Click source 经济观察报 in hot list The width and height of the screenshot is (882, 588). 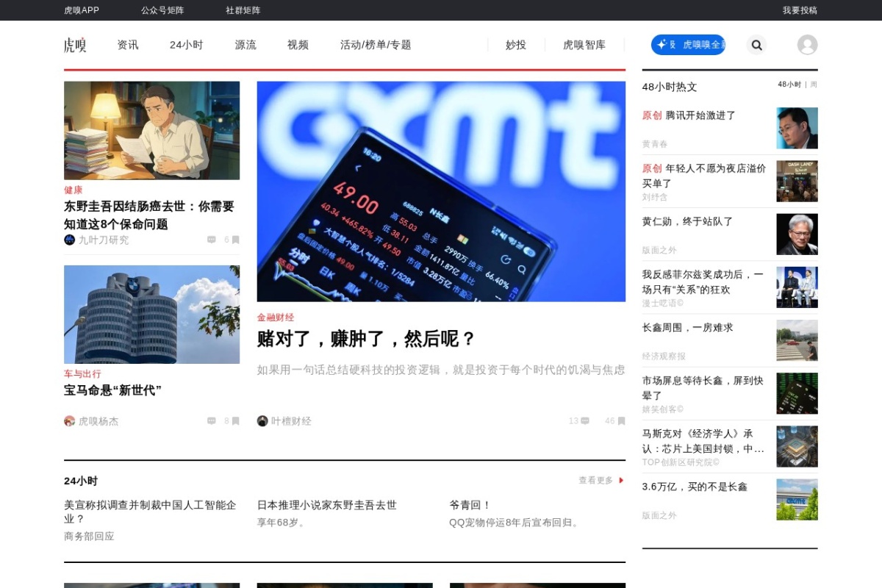coord(664,356)
